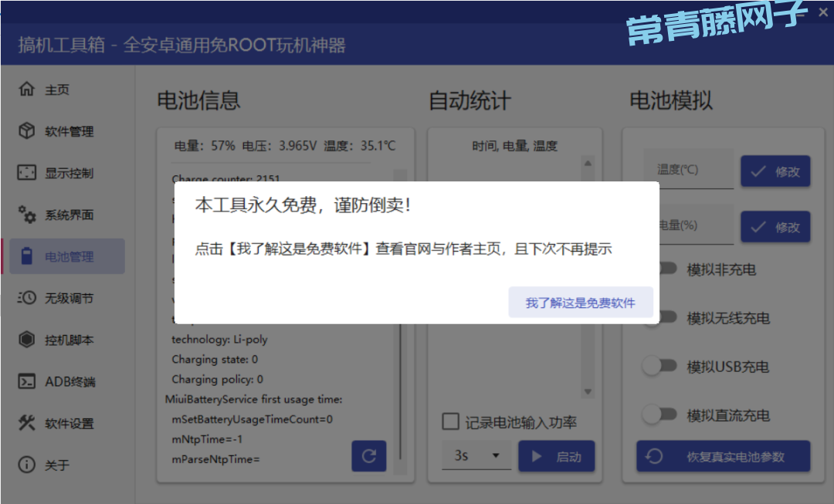Click the software settings tools icon
The image size is (834, 504).
pyautogui.click(x=27, y=423)
